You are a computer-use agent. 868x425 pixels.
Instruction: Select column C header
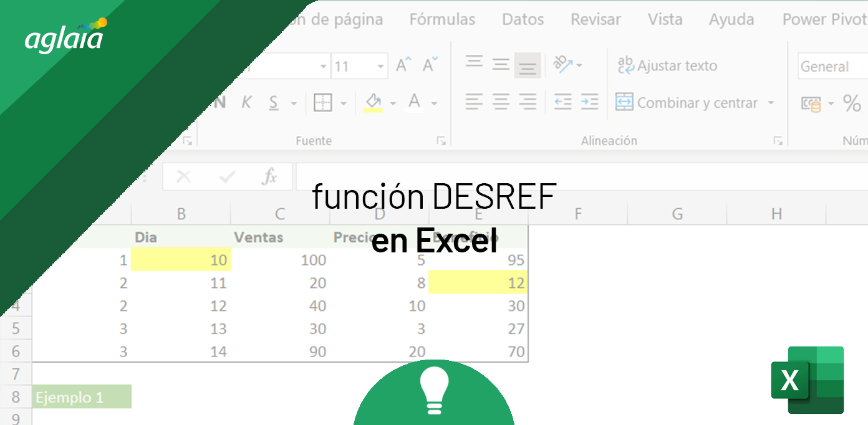tap(280, 214)
